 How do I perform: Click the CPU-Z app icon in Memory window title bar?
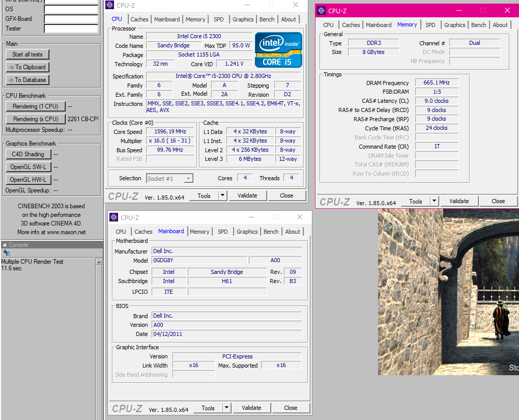click(x=321, y=10)
